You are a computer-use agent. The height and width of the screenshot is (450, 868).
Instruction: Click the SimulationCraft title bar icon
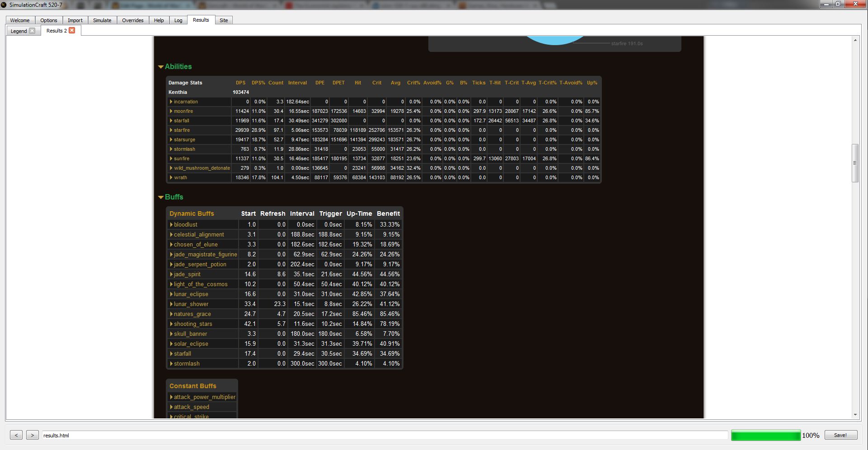point(4,5)
